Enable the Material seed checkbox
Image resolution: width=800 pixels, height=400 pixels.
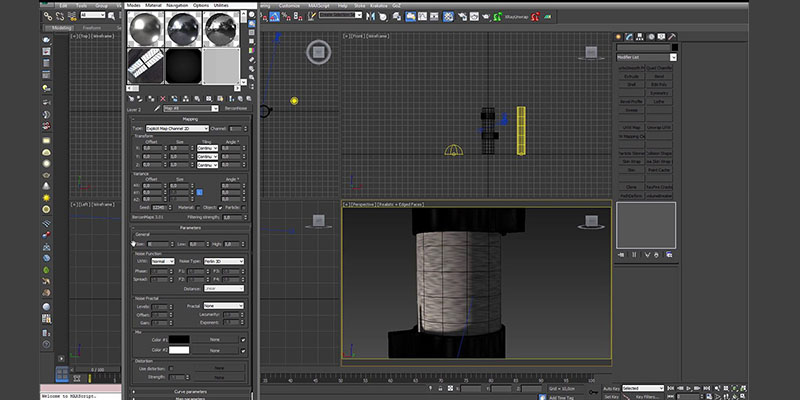coord(198,208)
